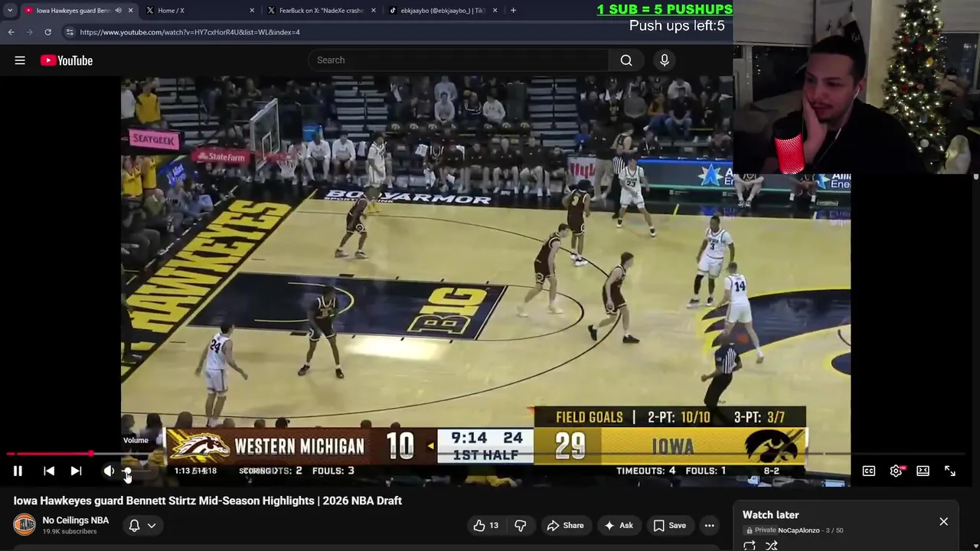Close the ebkjaaybo TikTok tab
980x551 pixels.
(495, 11)
